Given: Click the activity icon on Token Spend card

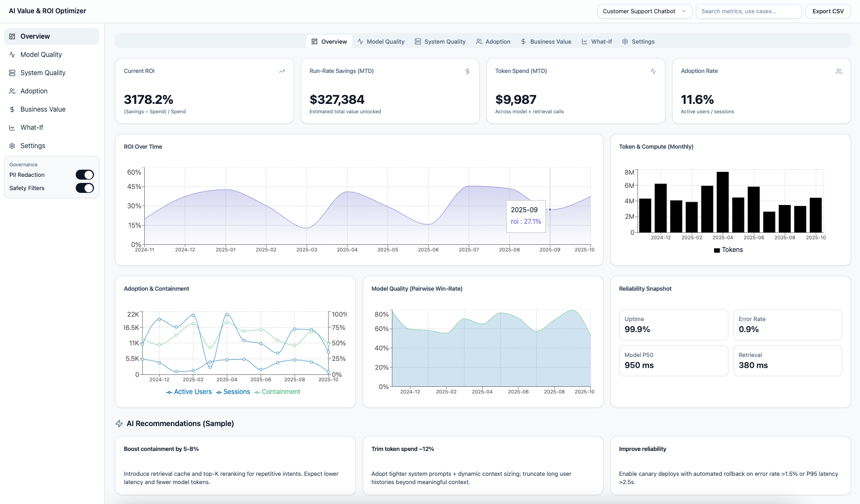Looking at the screenshot, I should [653, 71].
